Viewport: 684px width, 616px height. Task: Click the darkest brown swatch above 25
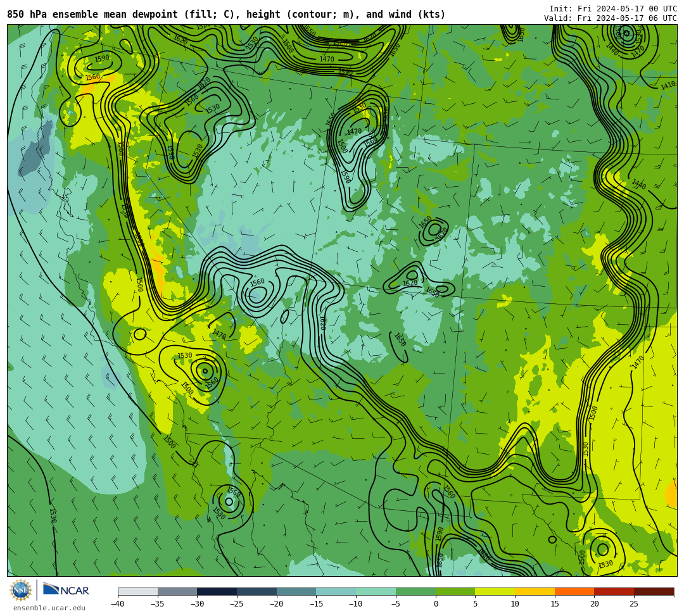[x=654, y=591]
